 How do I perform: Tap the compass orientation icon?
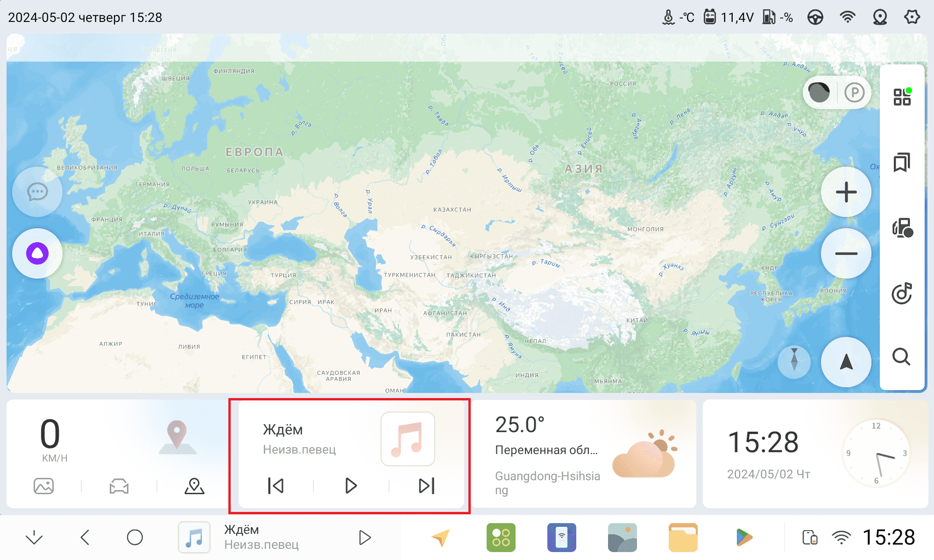coord(794,362)
